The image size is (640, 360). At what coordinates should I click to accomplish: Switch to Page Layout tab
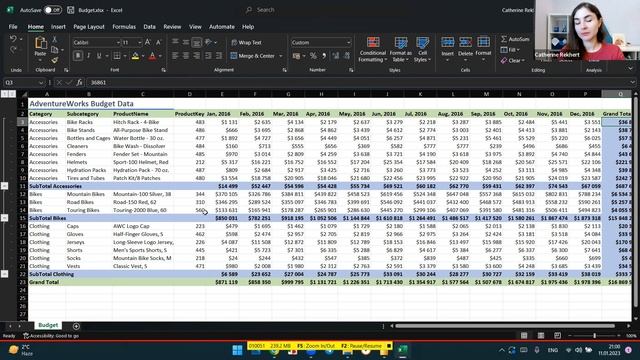[89, 27]
